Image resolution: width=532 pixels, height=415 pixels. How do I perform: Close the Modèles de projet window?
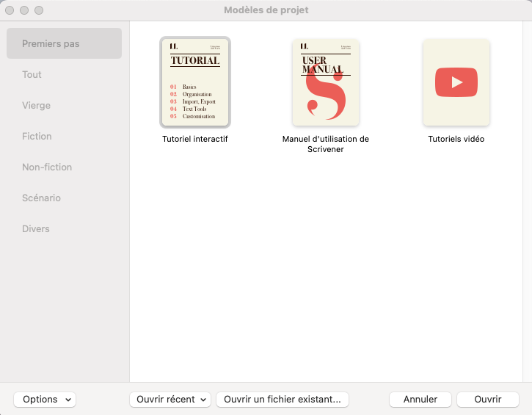tap(10, 10)
